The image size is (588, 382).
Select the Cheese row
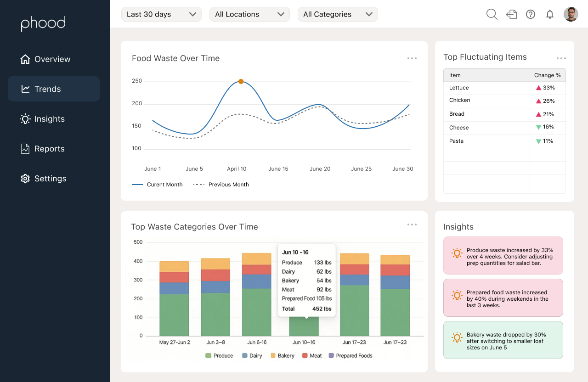point(504,128)
